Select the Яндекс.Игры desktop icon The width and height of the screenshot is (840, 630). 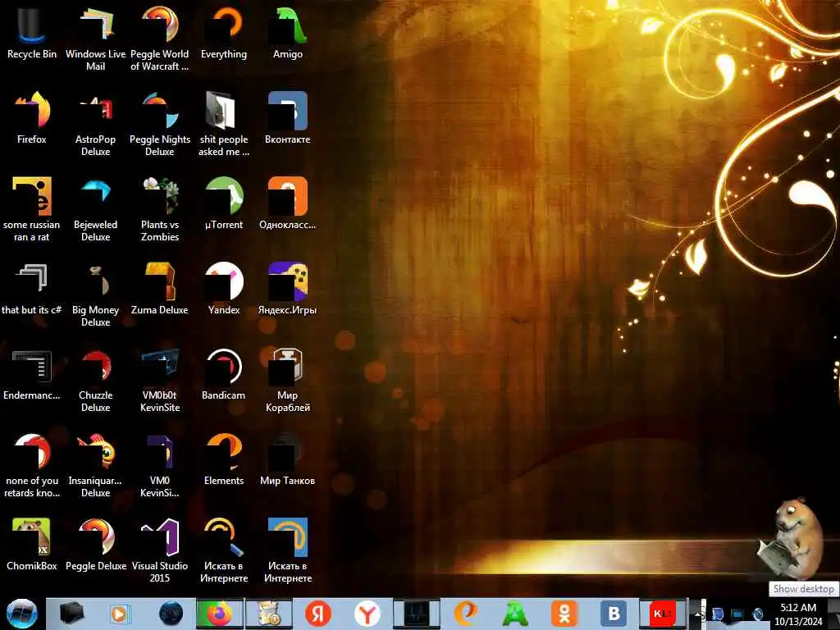coord(288,288)
